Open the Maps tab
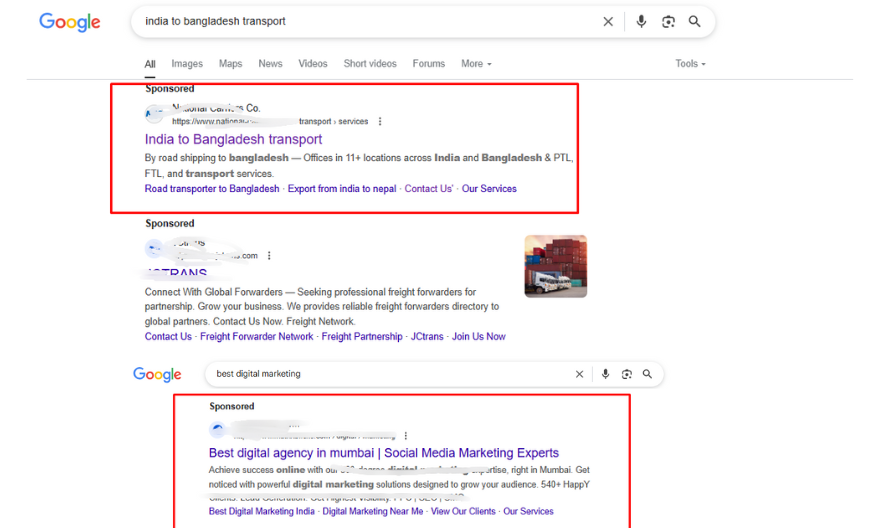The image size is (869, 528). (231, 64)
